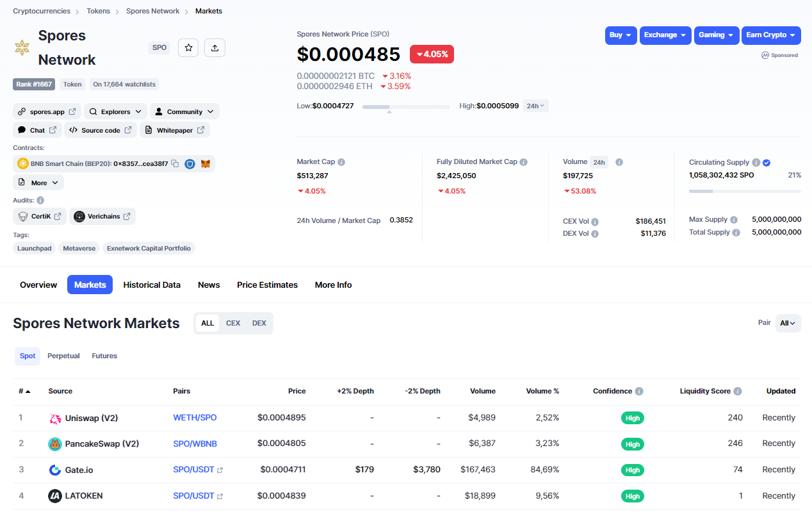Click the Spores Network logo
Image resolution: width=812 pixels, height=514 pixels.
click(22, 47)
